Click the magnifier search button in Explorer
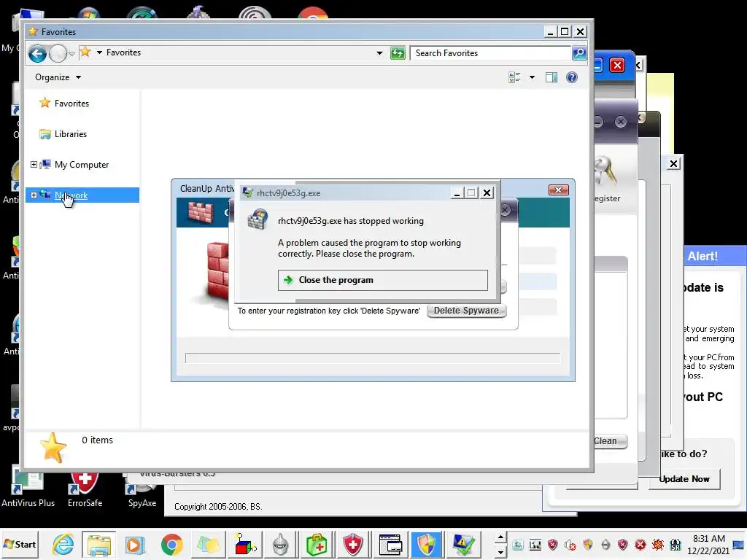This screenshot has height=560, width=747. pyautogui.click(x=578, y=52)
